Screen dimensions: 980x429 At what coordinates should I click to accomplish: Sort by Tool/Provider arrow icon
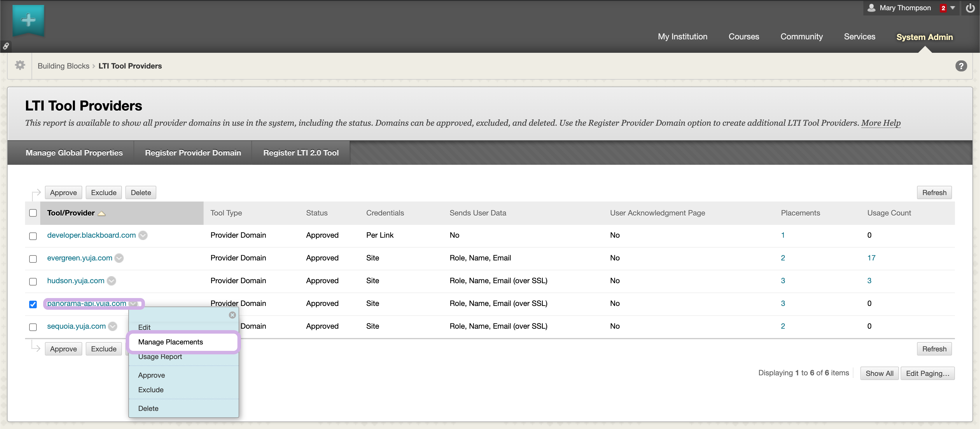pos(101,213)
